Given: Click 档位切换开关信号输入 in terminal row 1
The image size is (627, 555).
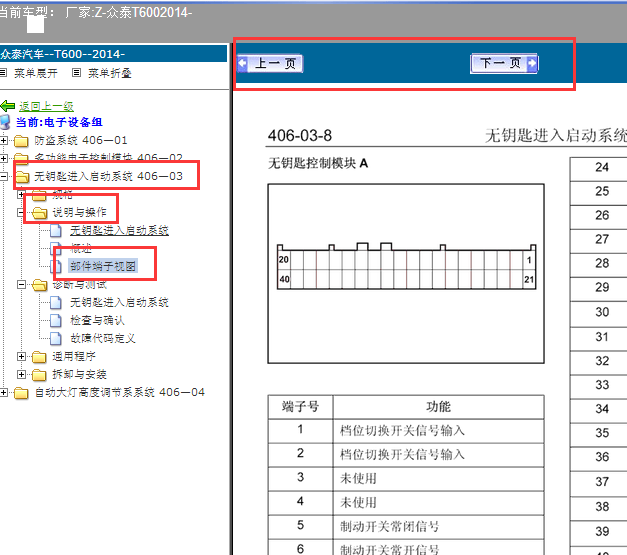Looking at the screenshot, I should pos(402,431).
